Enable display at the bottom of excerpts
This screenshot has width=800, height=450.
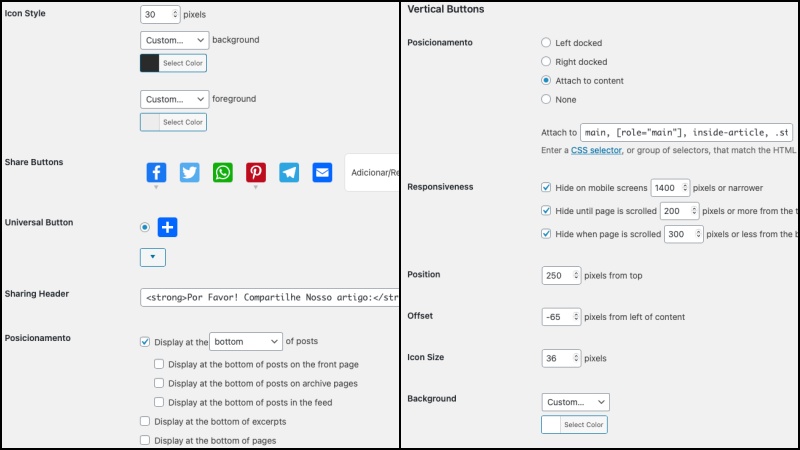coord(145,421)
